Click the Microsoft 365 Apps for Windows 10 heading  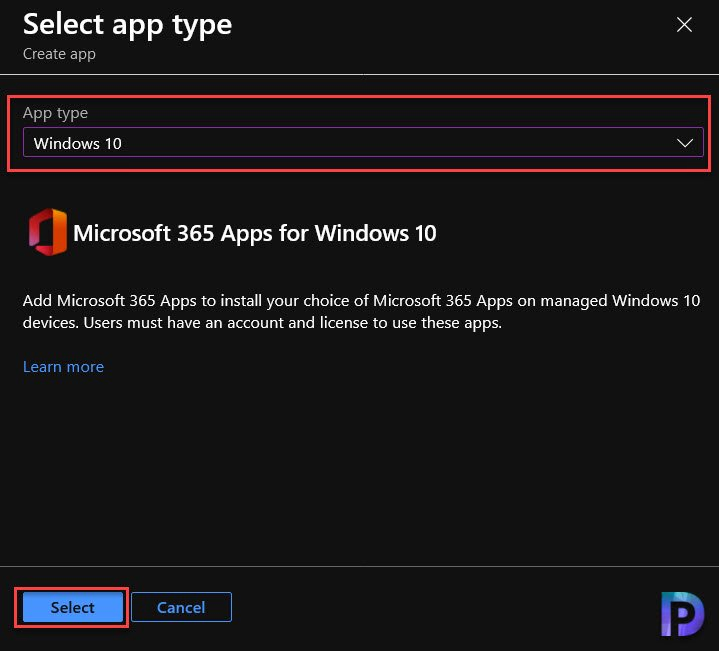click(254, 233)
